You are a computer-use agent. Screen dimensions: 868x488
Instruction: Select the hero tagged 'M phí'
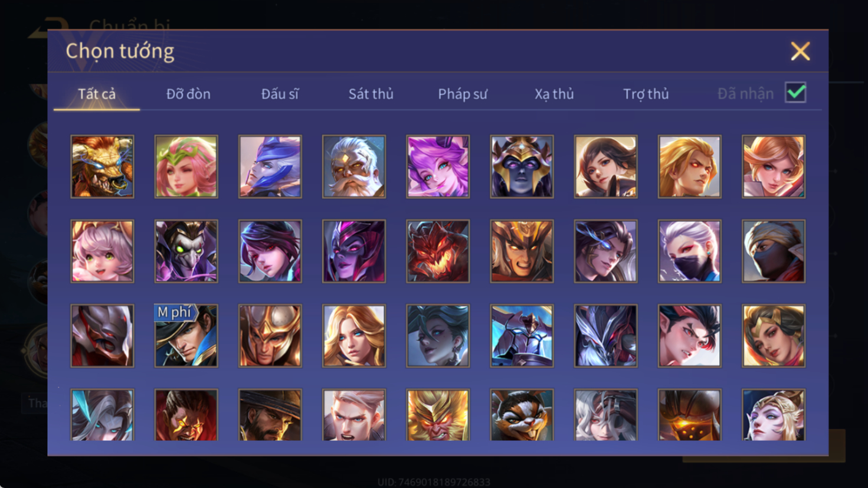point(186,336)
